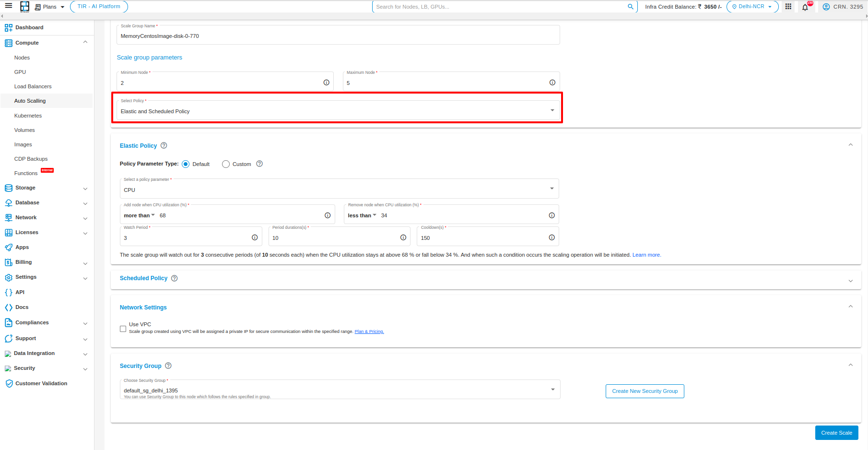Open the Plans dropdown in header

50,7
